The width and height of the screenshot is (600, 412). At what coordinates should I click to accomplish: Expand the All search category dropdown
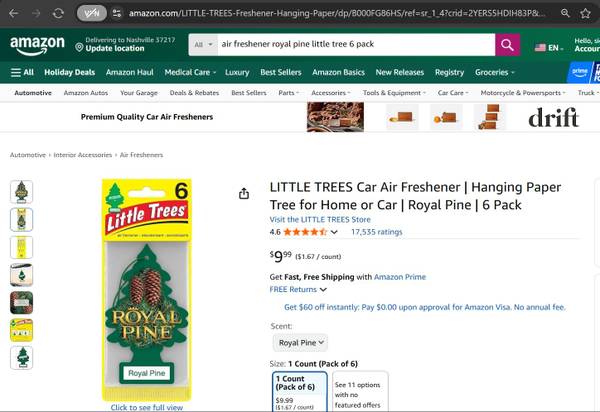204,45
